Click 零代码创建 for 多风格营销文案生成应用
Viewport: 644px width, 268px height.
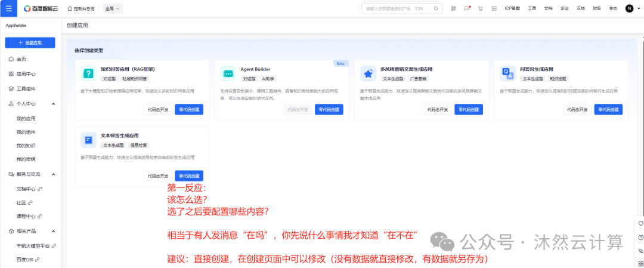click(x=469, y=110)
